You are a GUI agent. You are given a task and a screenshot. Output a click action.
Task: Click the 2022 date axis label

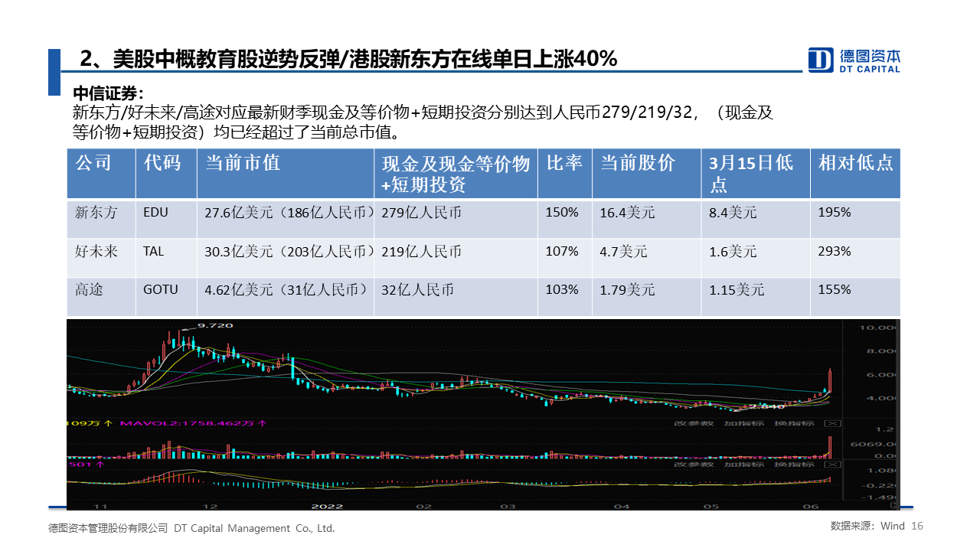pos(327,506)
